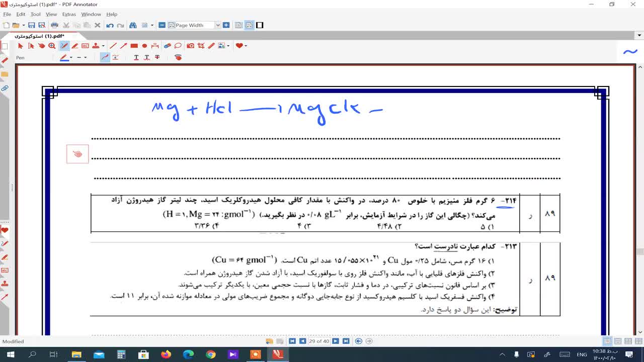Jump to the last page
The height and width of the screenshot is (362, 644).
coord(346,341)
